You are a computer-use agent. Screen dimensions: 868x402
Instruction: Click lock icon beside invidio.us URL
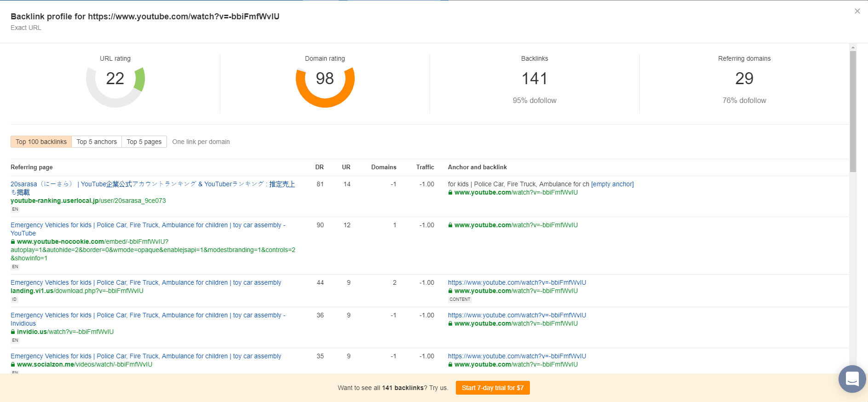point(13,332)
